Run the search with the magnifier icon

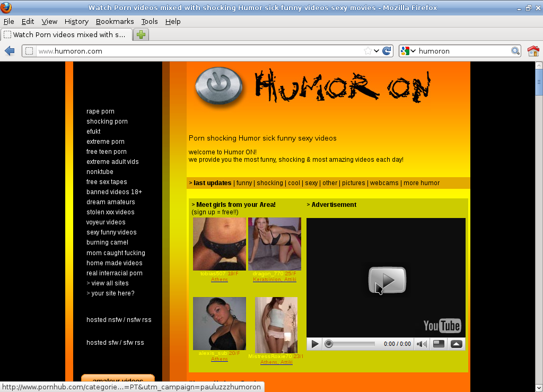click(x=515, y=51)
